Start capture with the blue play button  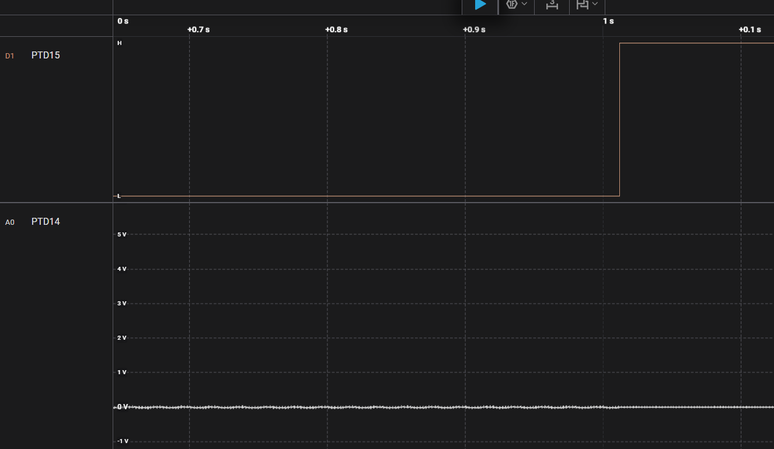pyautogui.click(x=480, y=5)
